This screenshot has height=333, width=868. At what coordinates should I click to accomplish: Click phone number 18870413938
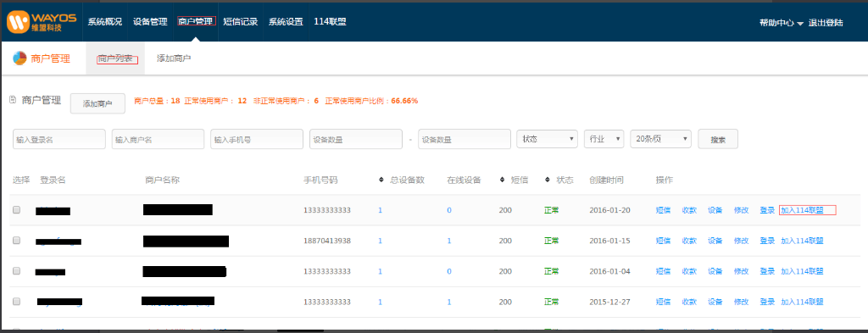[327, 241]
